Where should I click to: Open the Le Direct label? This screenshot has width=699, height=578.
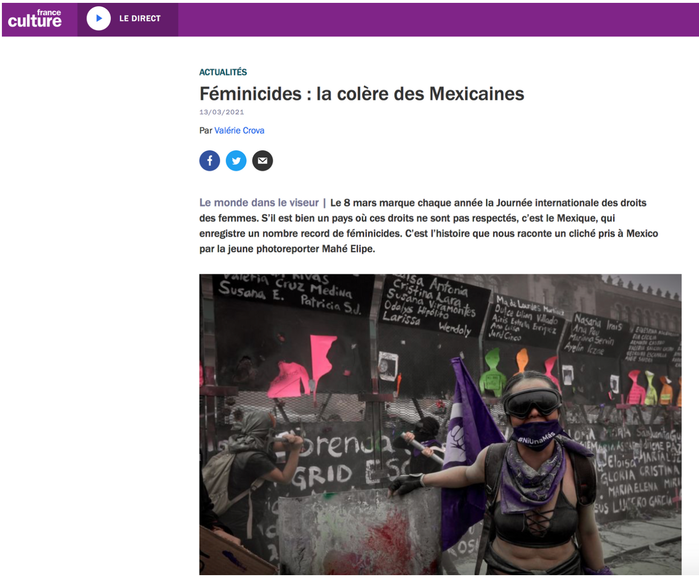140,19
